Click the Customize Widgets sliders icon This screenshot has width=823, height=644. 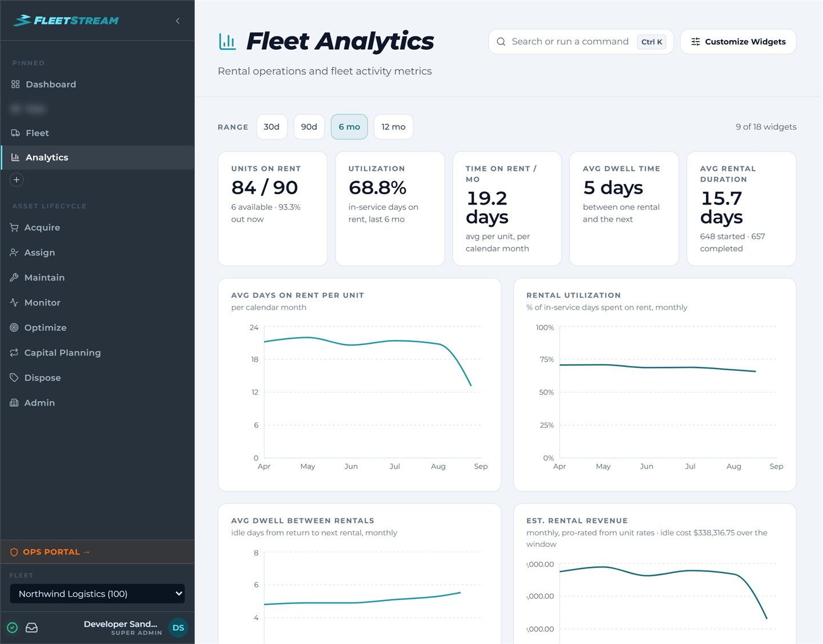tap(696, 42)
